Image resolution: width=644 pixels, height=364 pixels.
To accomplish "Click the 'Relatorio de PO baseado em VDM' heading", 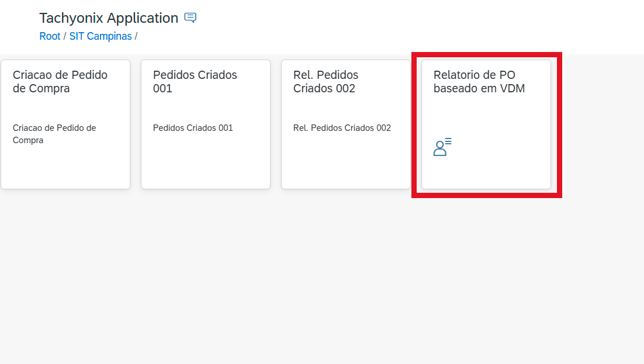I will (x=479, y=81).
